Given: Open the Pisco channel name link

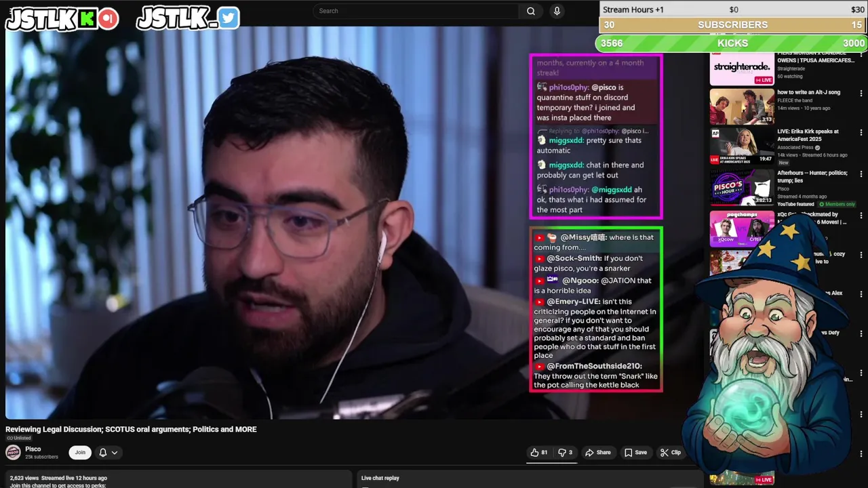Looking at the screenshot, I should (x=33, y=449).
